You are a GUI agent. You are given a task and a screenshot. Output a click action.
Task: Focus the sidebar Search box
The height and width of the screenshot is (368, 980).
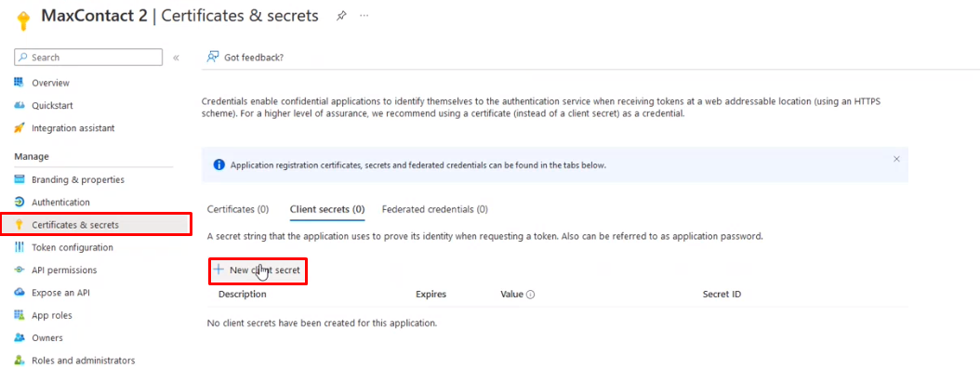(x=88, y=57)
